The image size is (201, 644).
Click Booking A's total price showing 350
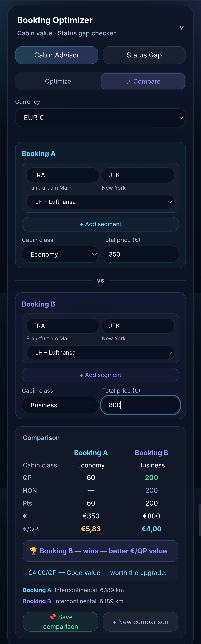coord(140,254)
